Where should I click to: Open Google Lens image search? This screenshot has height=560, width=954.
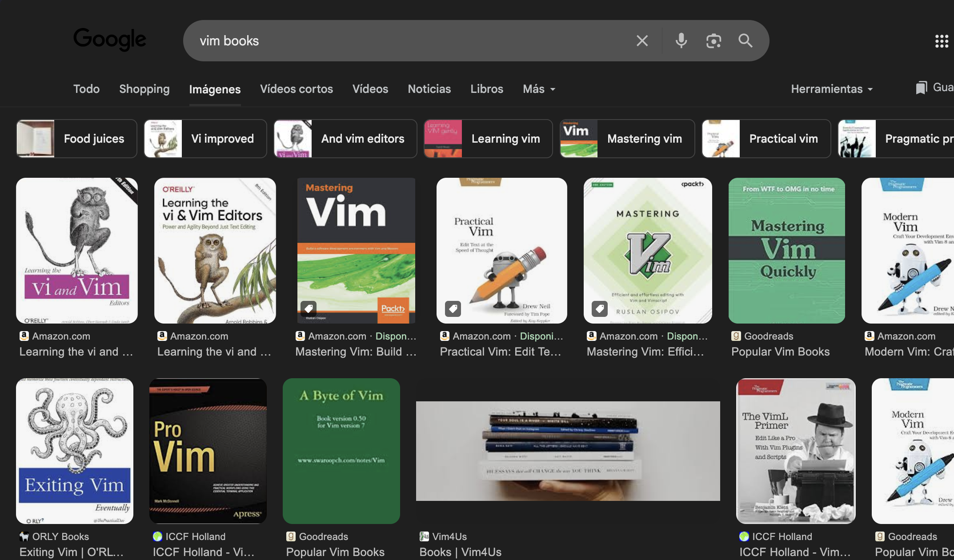[x=713, y=40]
